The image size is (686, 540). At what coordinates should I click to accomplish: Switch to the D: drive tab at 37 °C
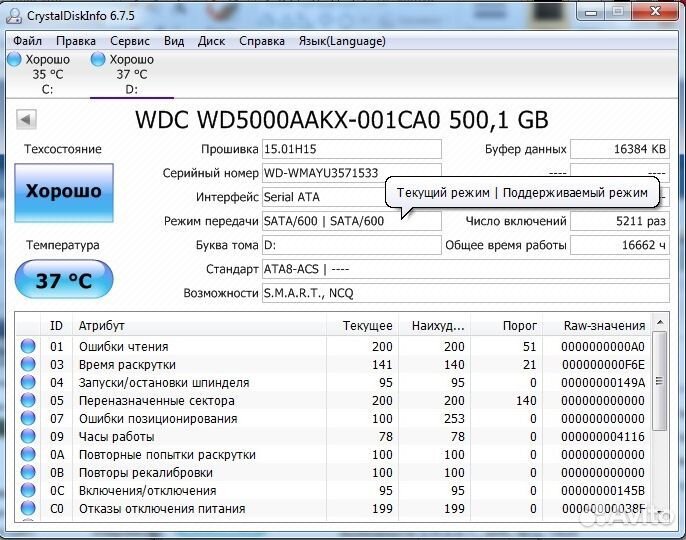(131, 74)
